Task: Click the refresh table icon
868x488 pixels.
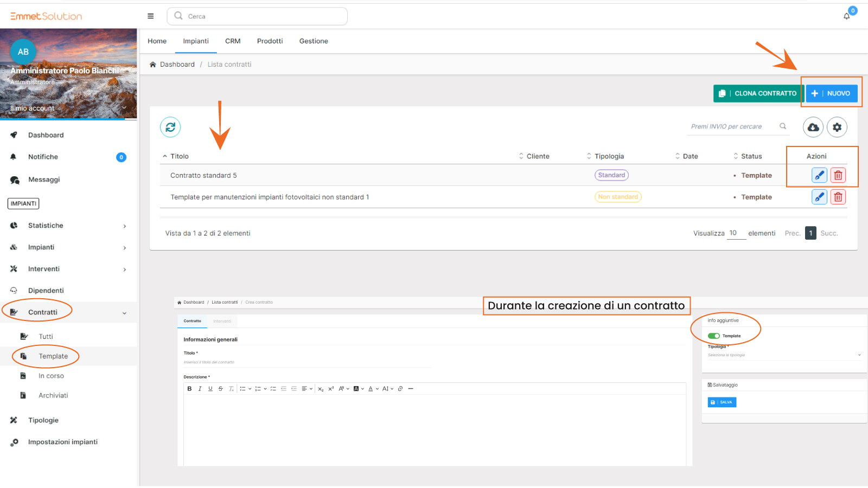Action: click(170, 127)
